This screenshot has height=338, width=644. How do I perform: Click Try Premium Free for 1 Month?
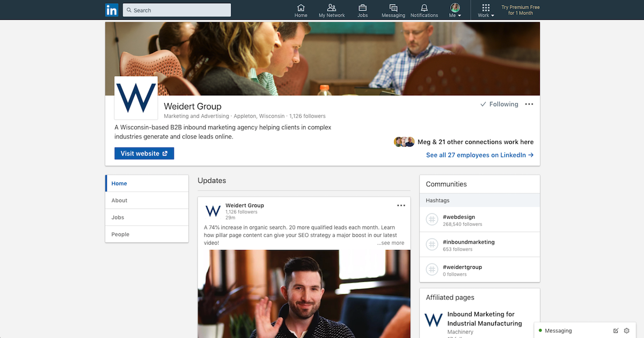(x=521, y=10)
